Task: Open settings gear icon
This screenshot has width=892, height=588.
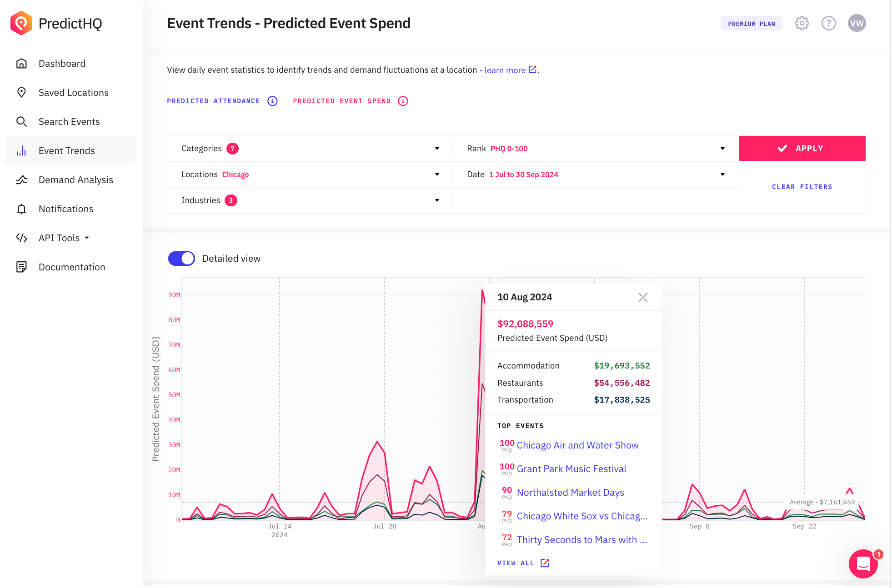Action: pyautogui.click(x=802, y=23)
